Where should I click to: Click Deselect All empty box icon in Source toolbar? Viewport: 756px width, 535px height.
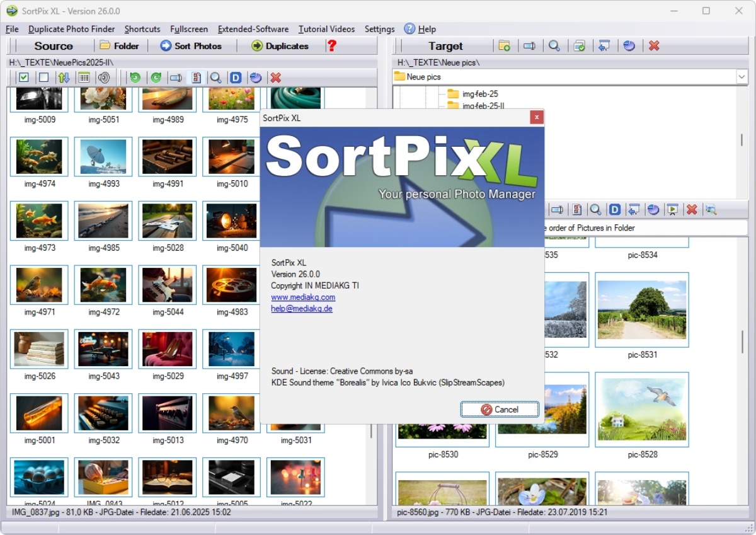pos(43,78)
